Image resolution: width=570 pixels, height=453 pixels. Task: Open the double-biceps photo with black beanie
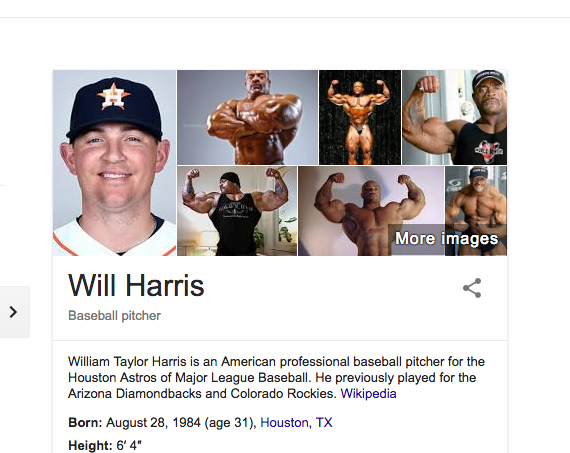[x=237, y=211]
